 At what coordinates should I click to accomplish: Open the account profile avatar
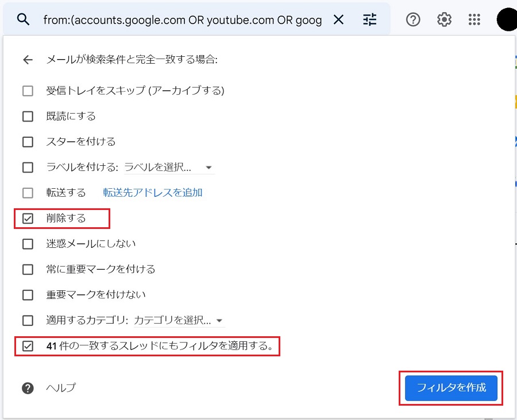click(x=507, y=20)
